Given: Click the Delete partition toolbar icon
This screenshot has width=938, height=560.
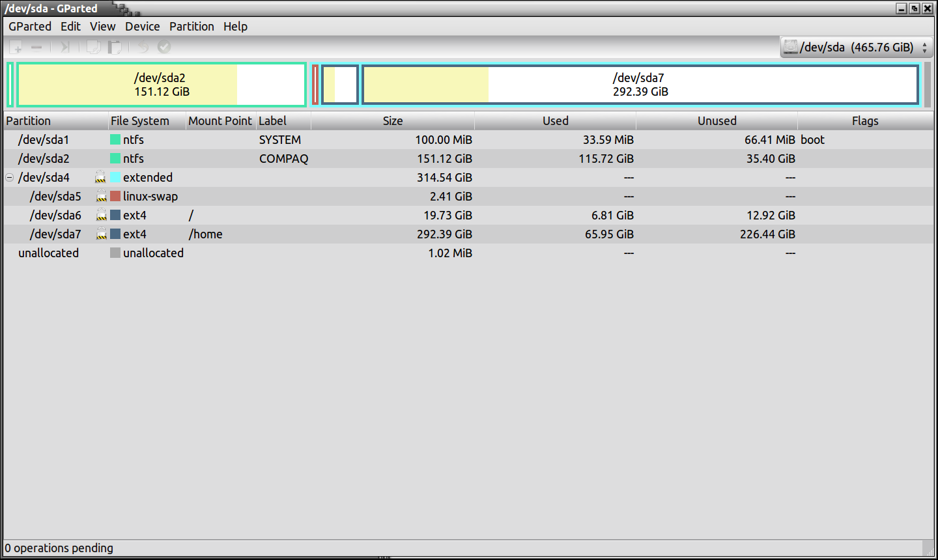Looking at the screenshot, I should pyautogui.click(x=36, y=47).
